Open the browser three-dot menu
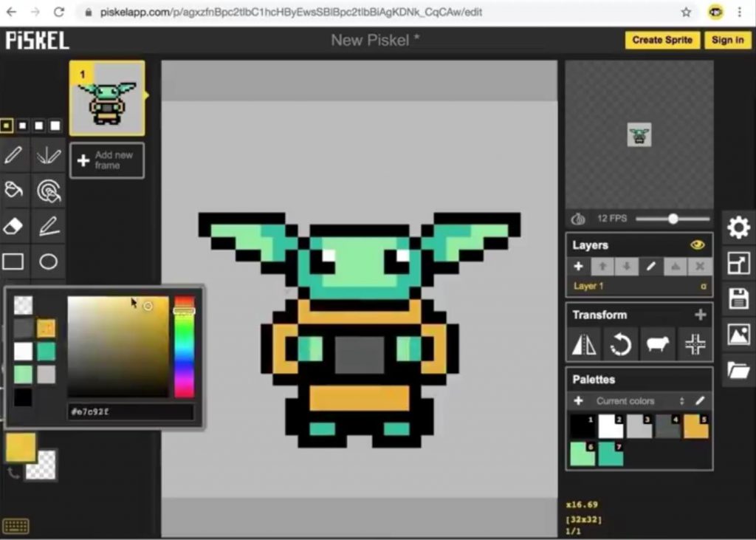The width and height of the screenshot is (756, 540). (740, 13)
